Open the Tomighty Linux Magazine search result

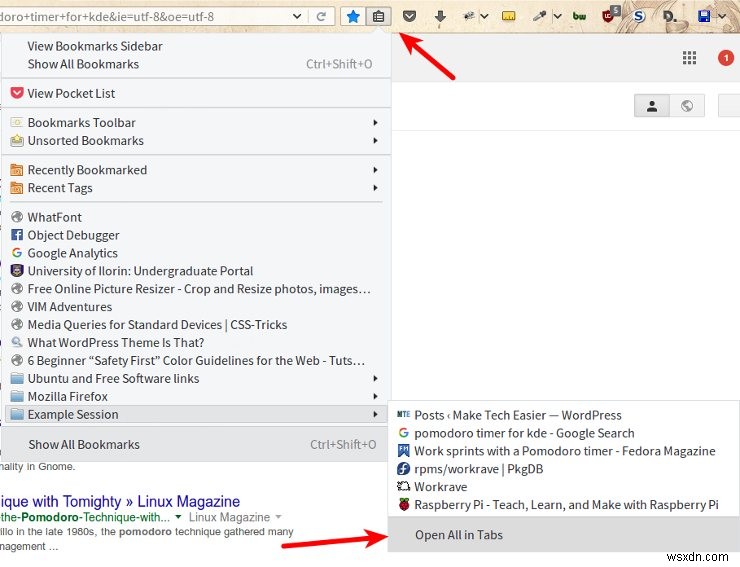(120, 501)
